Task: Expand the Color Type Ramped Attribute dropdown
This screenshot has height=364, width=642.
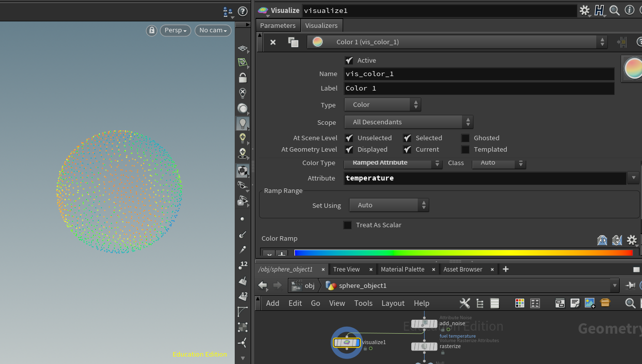Action: [393, 163]
